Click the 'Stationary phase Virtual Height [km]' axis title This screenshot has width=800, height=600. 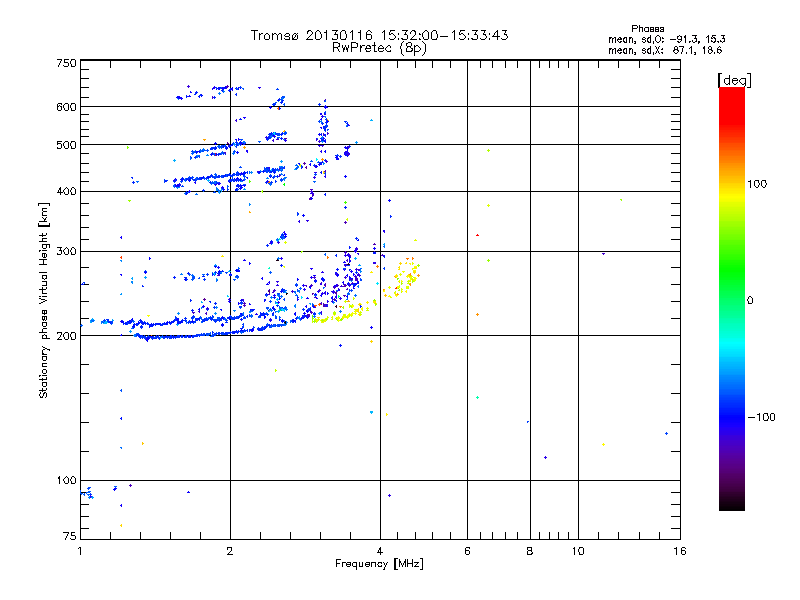click(44, 301)
